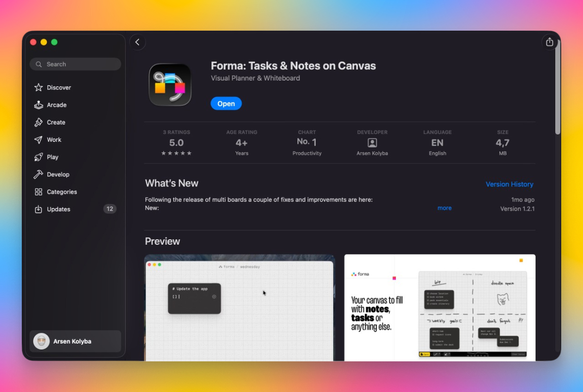The image size is (583, 392).
Task: Select the Develop hammer icon
Action: tap(38, 174)
